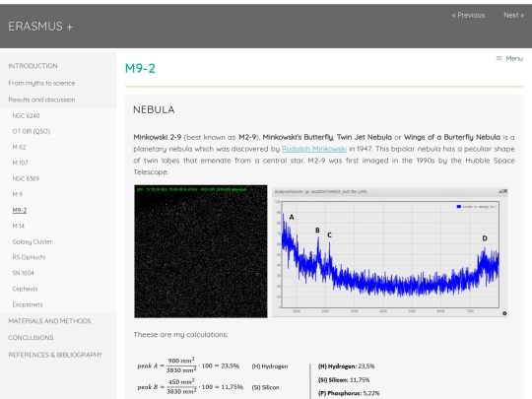532x399 pixels.
Task: Open MATERIALS AND METHODS section
Action: tap(49, 321)
